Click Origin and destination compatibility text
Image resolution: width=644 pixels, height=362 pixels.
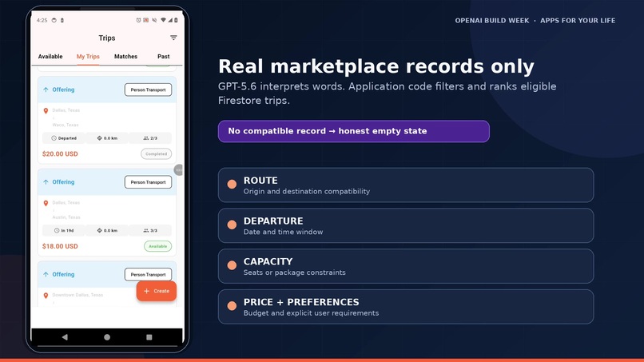tap(306, 192)
